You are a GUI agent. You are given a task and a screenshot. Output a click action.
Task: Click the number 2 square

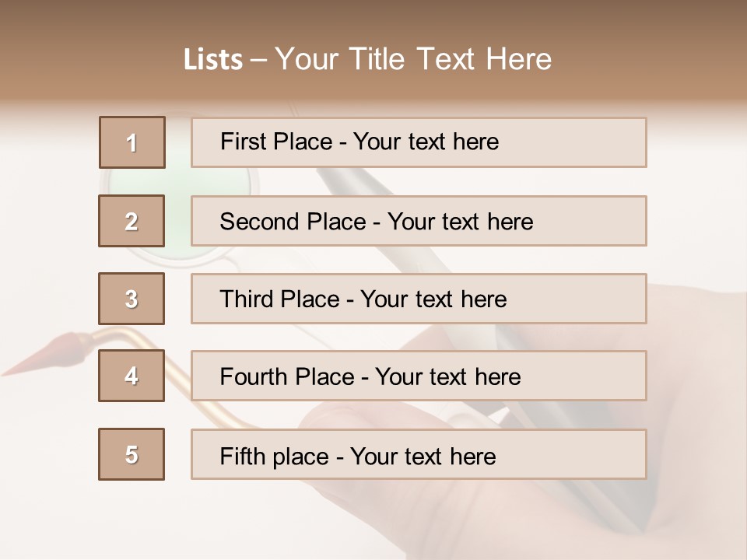pos(132,221)
